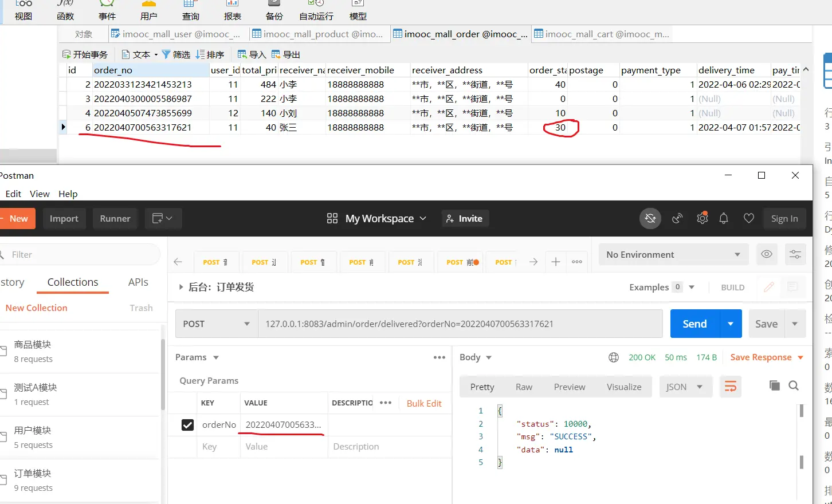
Task: Open the manage environments settings icon
Action: [x=795, y=254]
